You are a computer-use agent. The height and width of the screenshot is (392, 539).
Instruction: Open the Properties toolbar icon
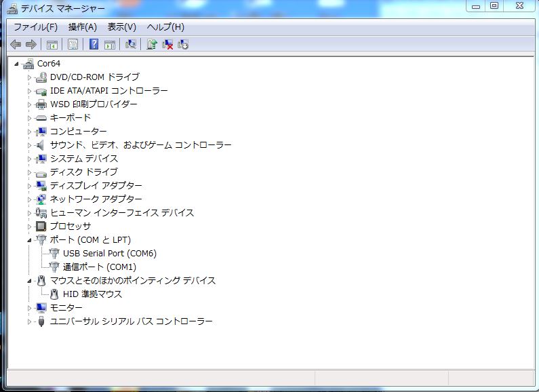point(73,44)
